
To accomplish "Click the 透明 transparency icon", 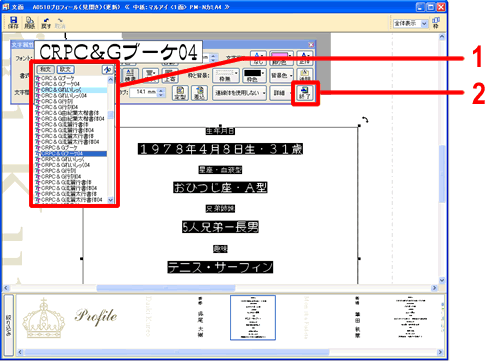I will point(305,76).
